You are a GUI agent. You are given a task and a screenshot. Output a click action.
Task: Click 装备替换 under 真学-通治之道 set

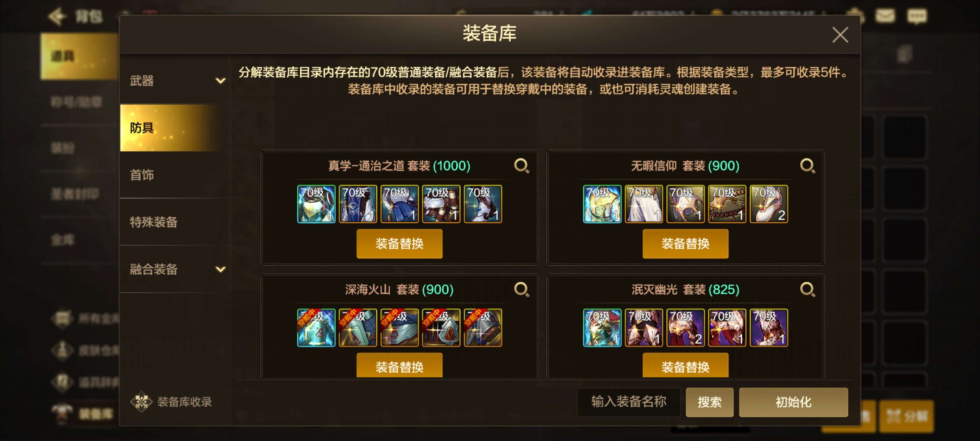pos(399,244)
